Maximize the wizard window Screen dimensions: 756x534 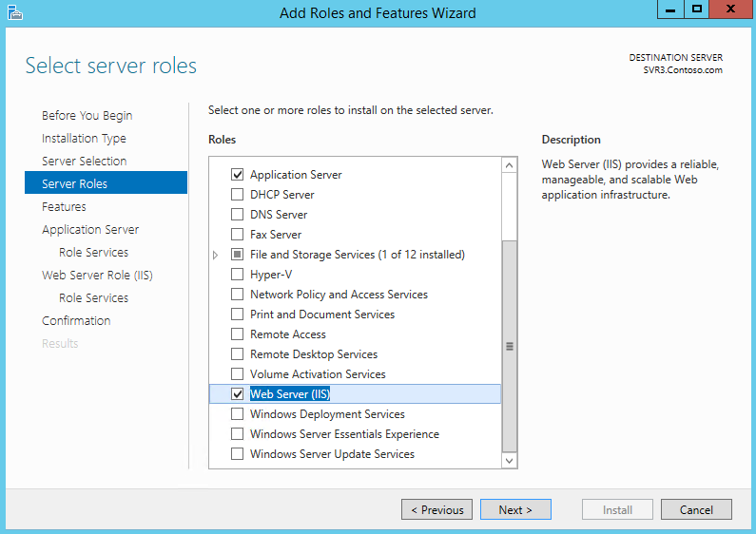coord(697,10)
